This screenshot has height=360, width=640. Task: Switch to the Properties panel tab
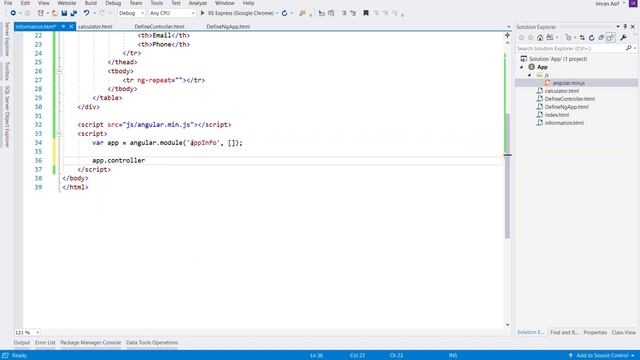595,333
